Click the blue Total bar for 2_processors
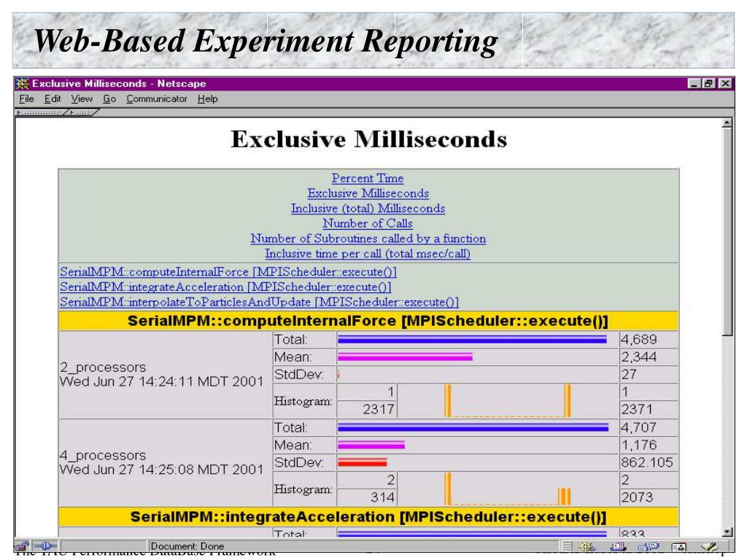Image resolution: width=747 pixels, height=560 pixels. (472, 340)
